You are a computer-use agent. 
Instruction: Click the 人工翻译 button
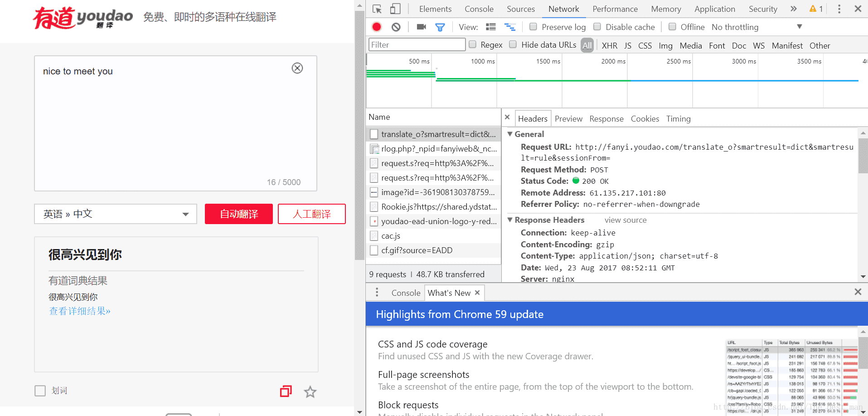point(312,214)
